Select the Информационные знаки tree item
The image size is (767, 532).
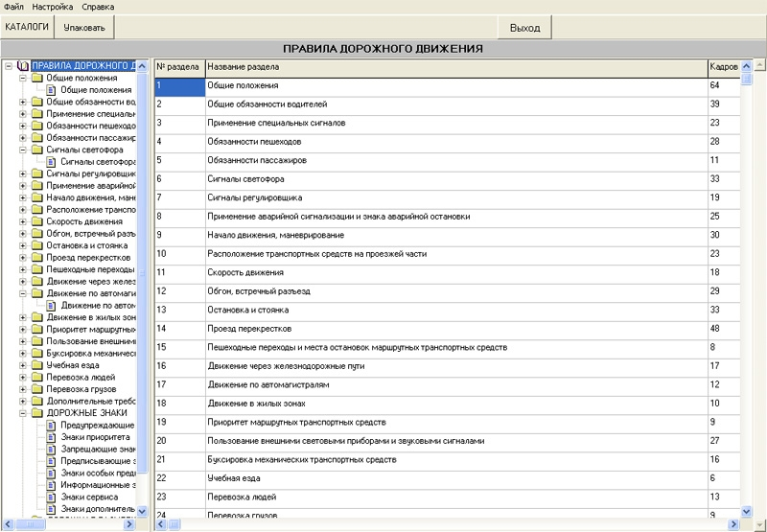[98, 485]
